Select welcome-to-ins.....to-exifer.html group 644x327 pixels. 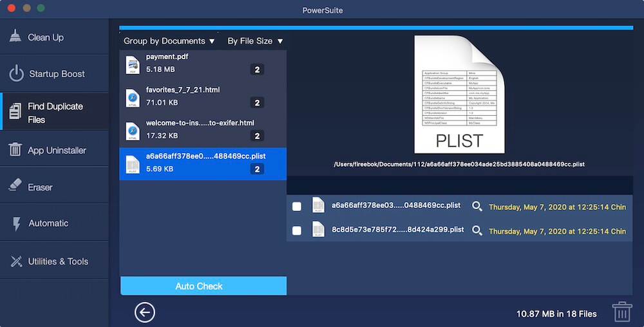pyautogui.click(x=203, y=131)
